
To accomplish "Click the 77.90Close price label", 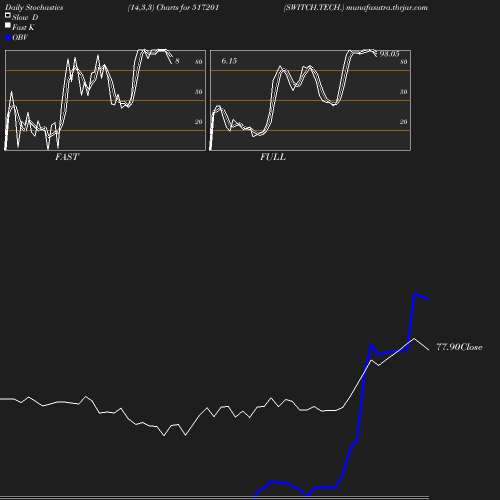I will [459, 347].
